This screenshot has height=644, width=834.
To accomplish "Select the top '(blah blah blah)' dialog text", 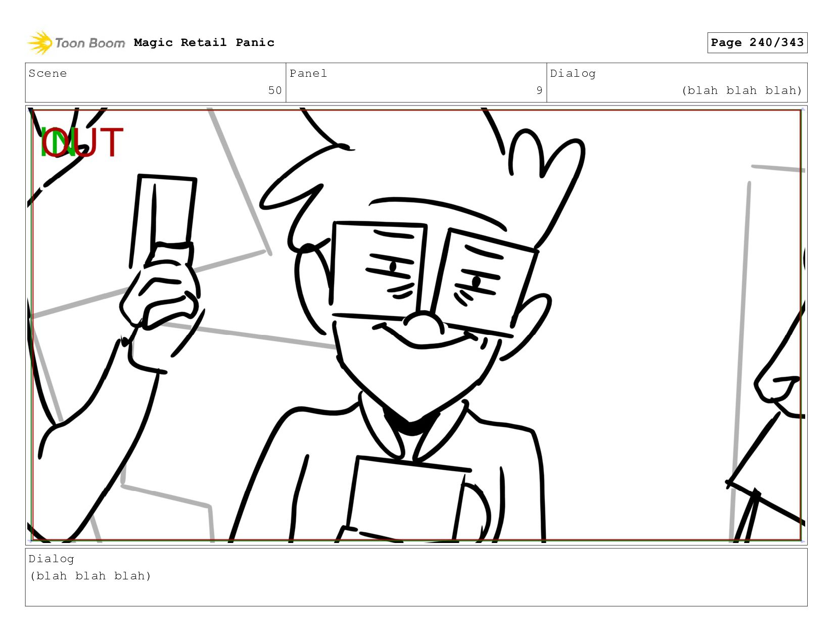I will point(742,90).
